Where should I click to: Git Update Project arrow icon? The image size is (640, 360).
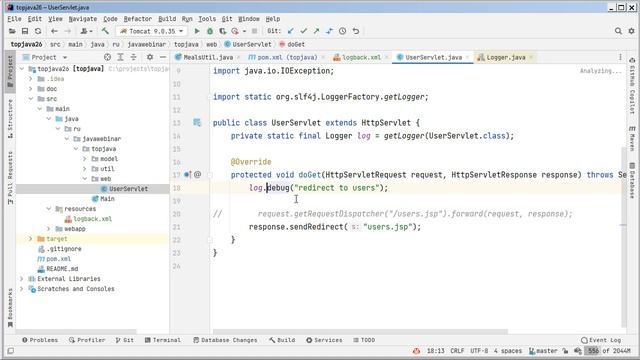pos(291,31)
